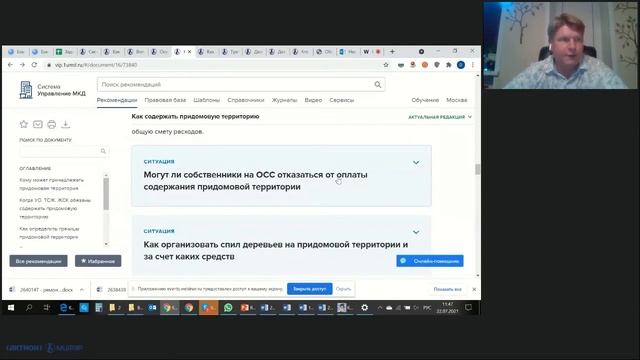Bookmark this page with the address bar star
640x360 pixels.
386,65
